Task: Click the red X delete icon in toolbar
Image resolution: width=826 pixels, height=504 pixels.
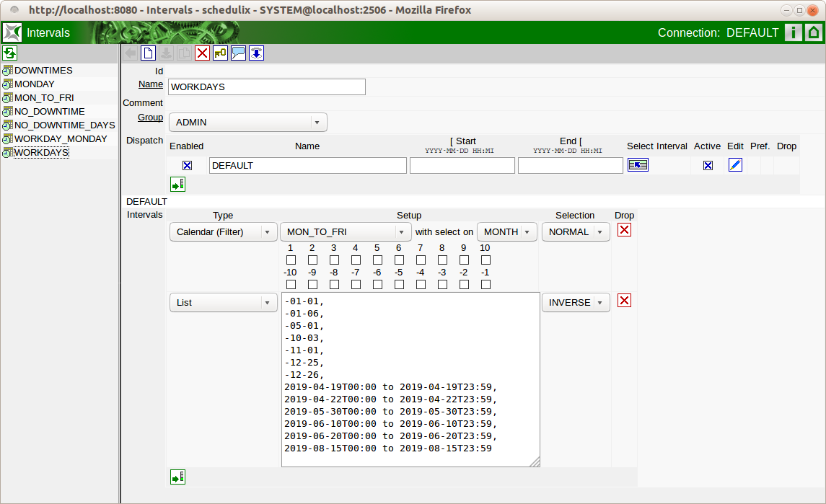Action: point(202,53)
